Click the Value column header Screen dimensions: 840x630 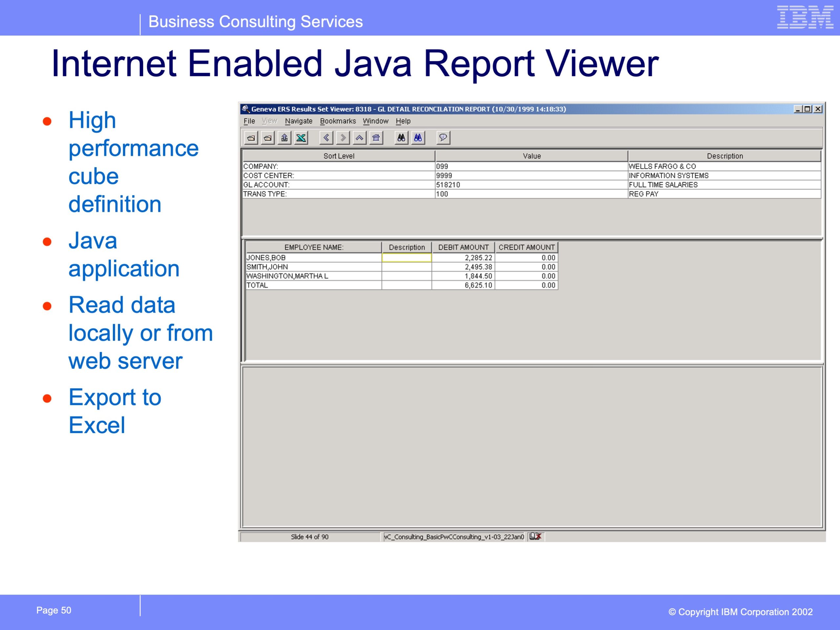coord(532,156)
